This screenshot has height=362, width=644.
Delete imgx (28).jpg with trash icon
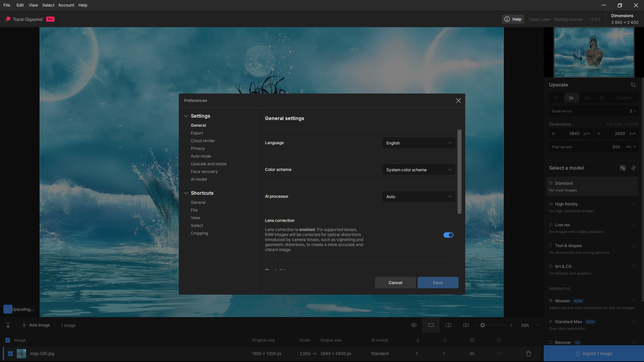click(x=529, y=354)
